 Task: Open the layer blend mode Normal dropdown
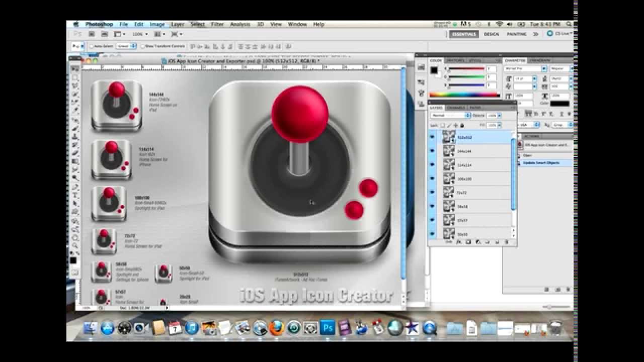pyautogui.click(x=450, y=115)
